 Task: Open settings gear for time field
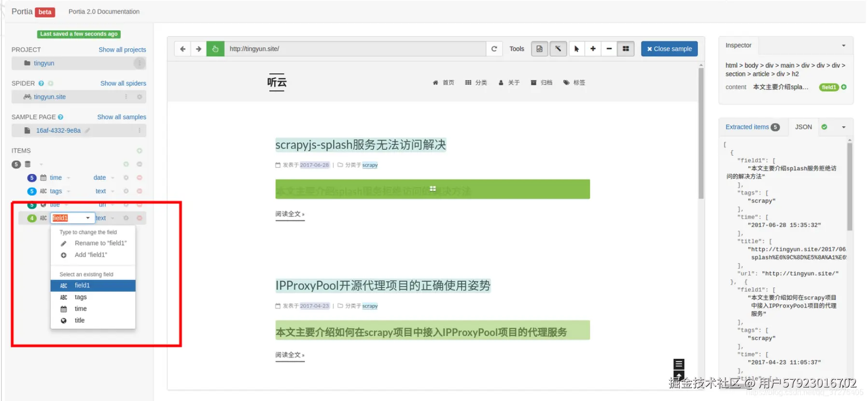click(x=126, y=178)
